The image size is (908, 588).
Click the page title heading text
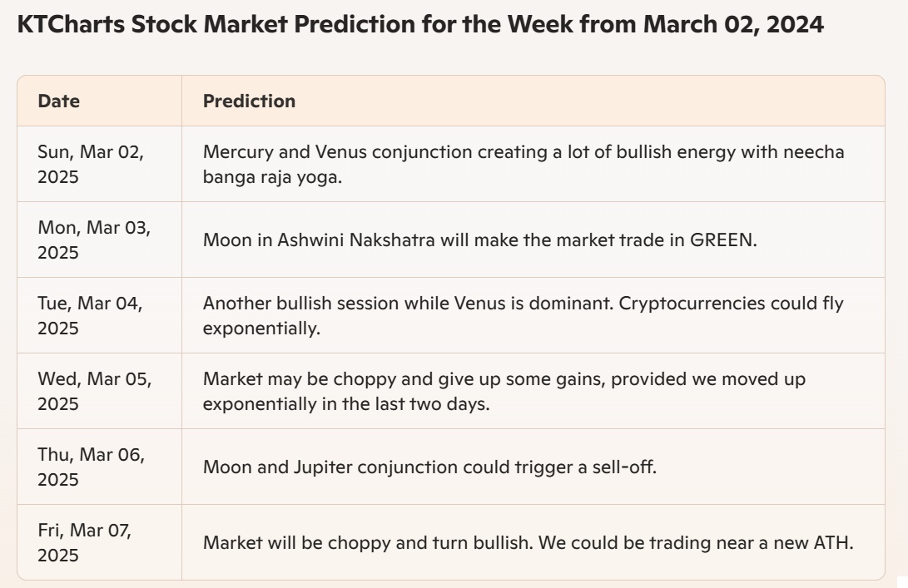[x=420, y=24]
